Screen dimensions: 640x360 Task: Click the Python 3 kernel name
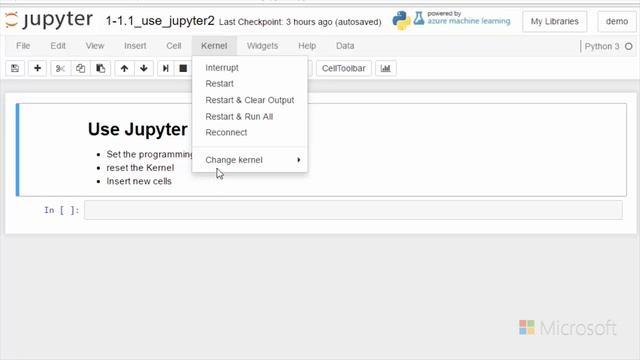pyautogui.click(x=602, y=46)
